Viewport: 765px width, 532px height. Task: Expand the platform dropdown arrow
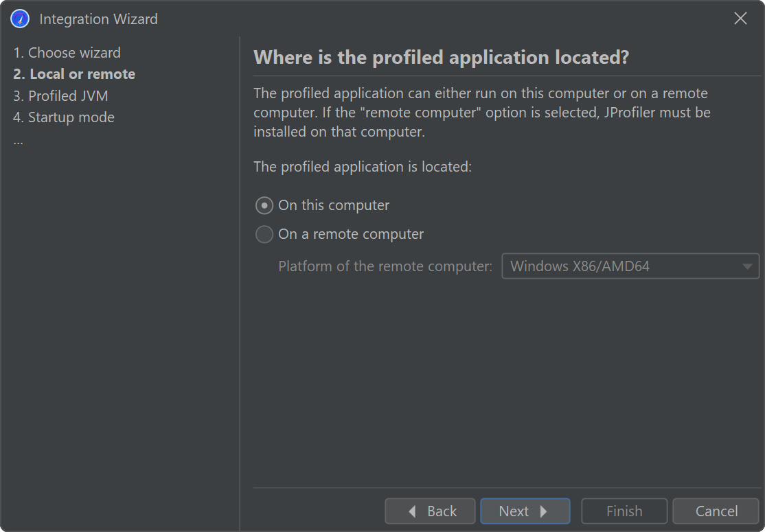747,266
